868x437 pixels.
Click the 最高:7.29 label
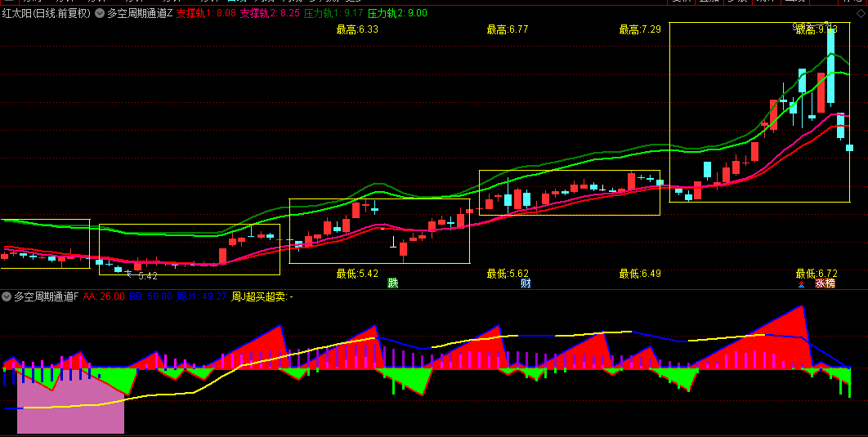[640, 29]
